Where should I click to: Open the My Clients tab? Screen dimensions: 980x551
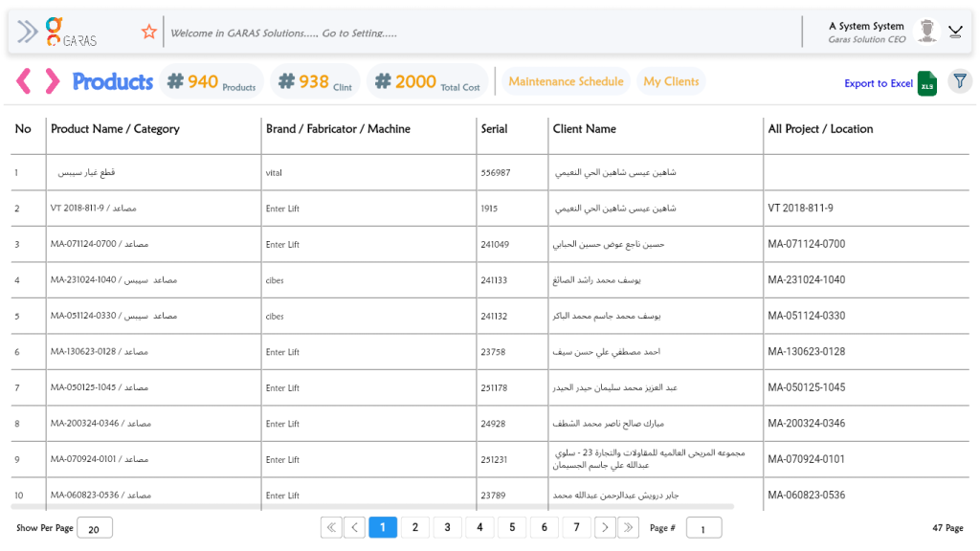671,81
